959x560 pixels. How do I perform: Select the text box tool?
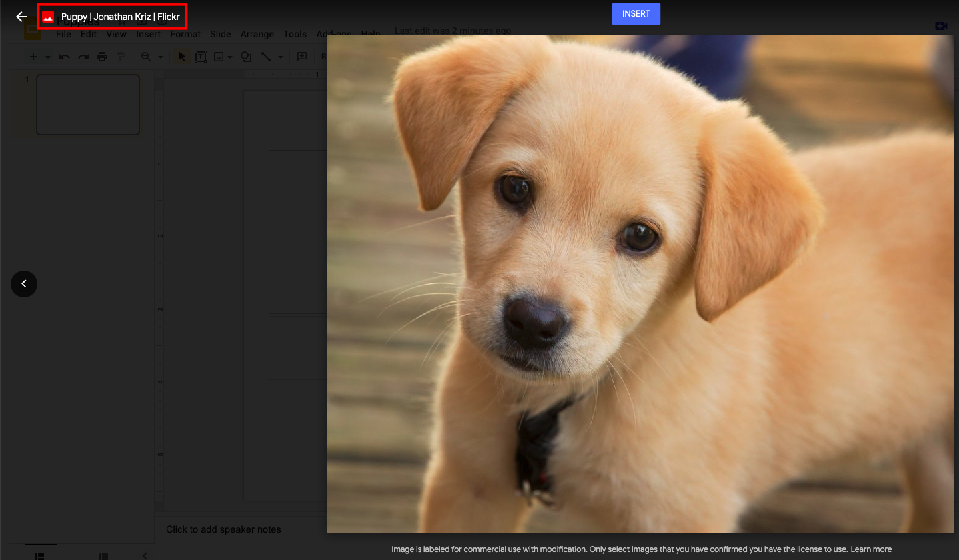coord(200,57)
